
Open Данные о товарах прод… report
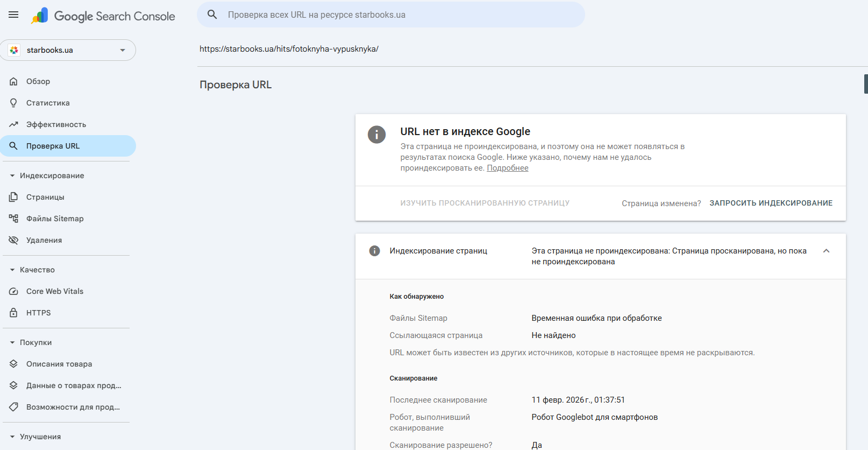[68, 385]
